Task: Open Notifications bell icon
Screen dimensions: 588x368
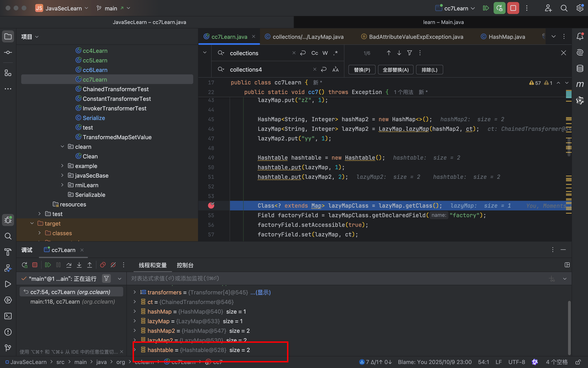Action: click(x=580, y=37)
